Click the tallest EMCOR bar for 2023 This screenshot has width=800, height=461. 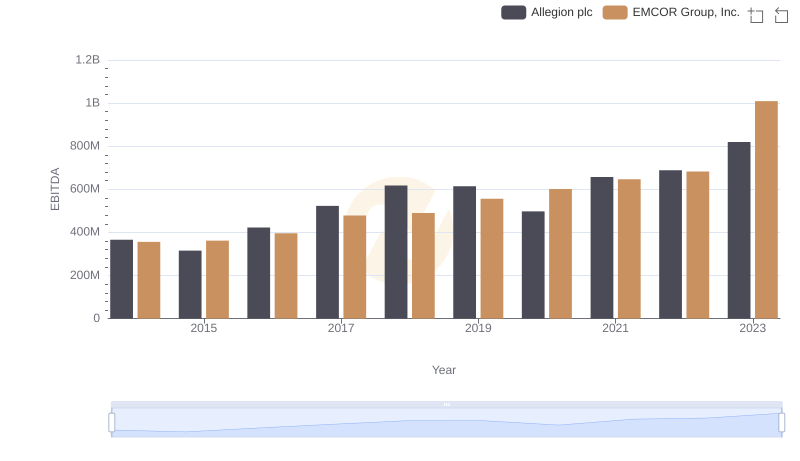click(x=766, y=210)
